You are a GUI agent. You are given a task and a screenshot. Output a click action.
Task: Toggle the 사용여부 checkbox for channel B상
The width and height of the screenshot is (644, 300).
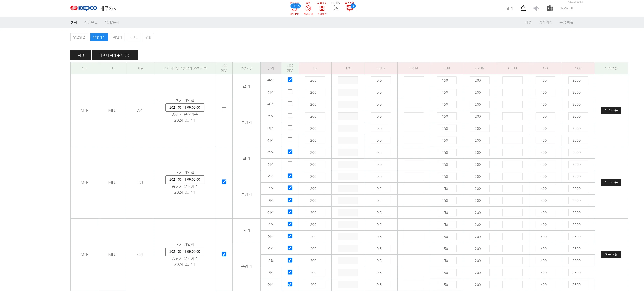click(x=224, y=182)
